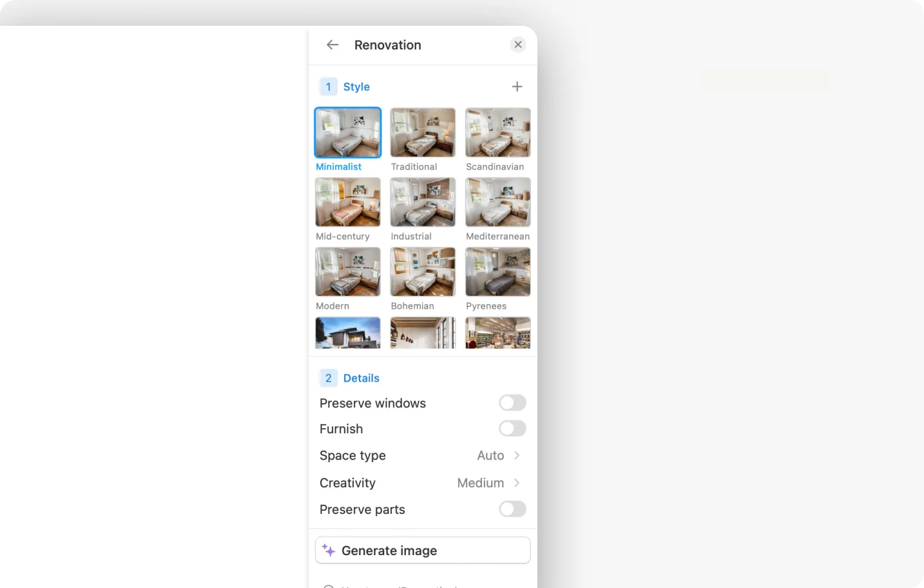
Task: Choose the Industrial style thumbnail
Action: click(423, 202)
